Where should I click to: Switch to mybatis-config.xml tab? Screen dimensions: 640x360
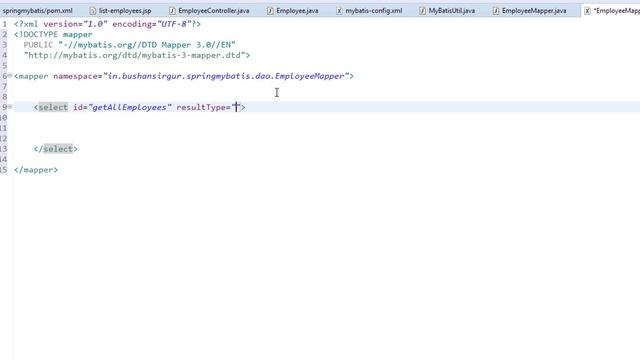pyautogui.click(x=373, y=11)
